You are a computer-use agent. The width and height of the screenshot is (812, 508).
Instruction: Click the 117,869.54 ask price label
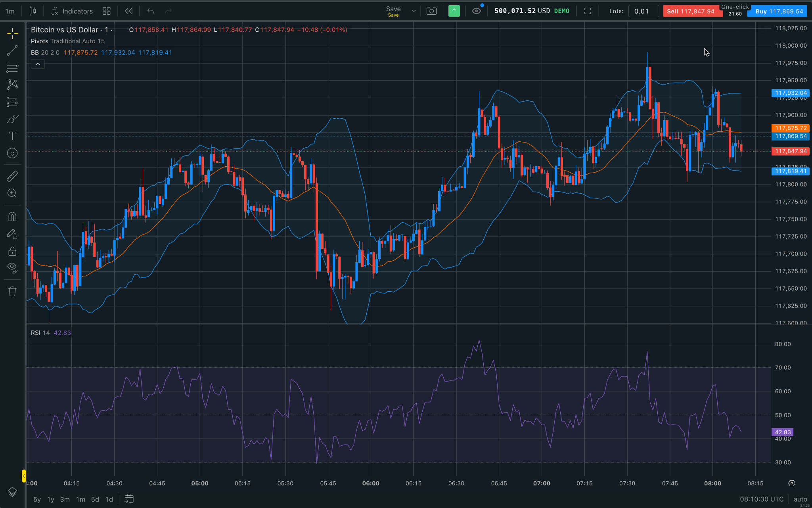(791, 136)
